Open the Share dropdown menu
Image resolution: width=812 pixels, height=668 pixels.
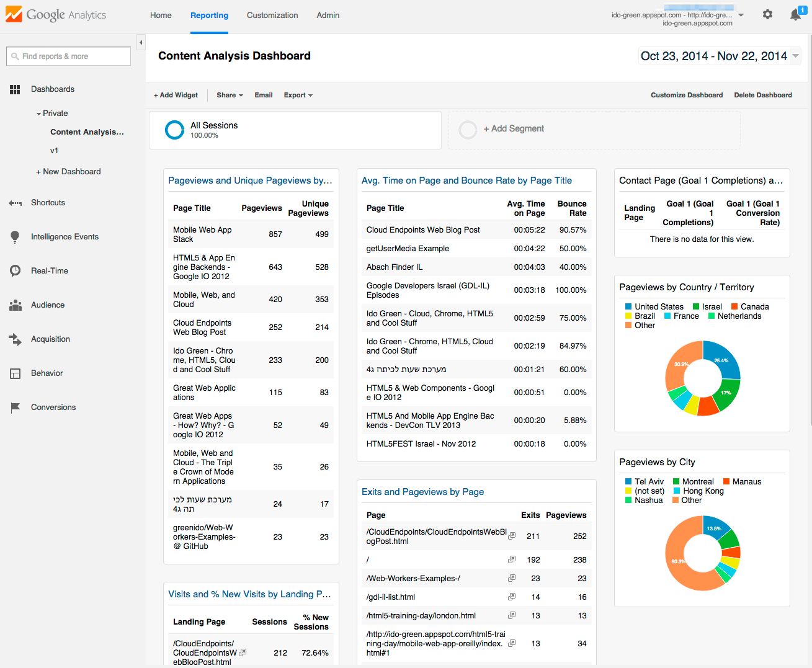230,96
